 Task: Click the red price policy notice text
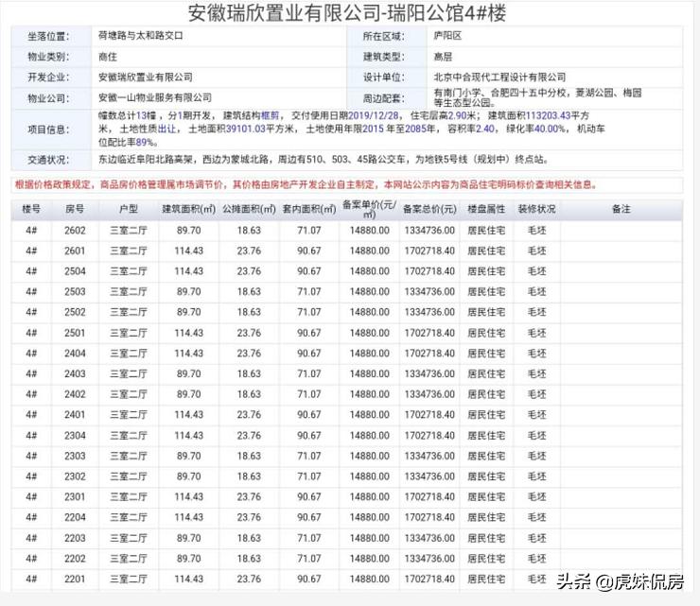pyautogui.click(x=306, y=184)
